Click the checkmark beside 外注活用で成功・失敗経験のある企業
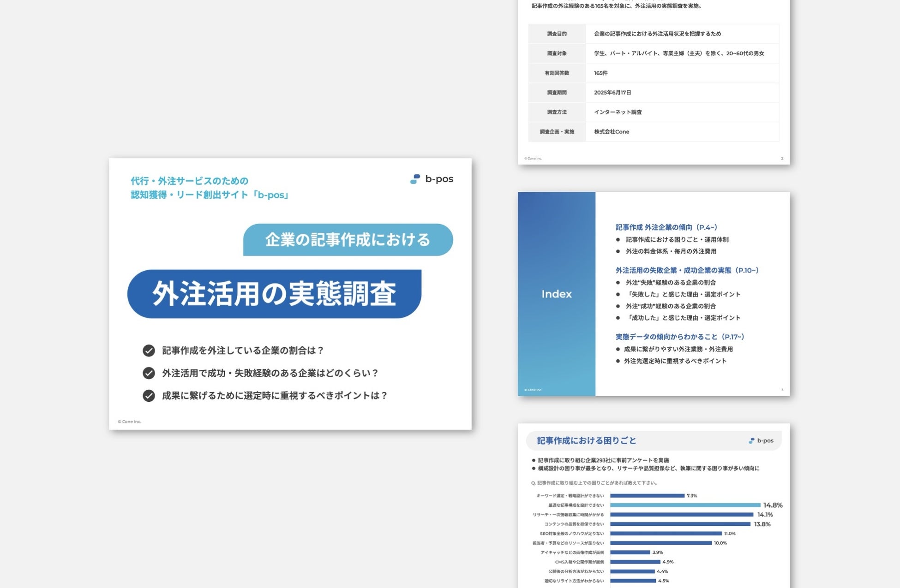Screen dimensions: 900x588 tap(149, 373)
